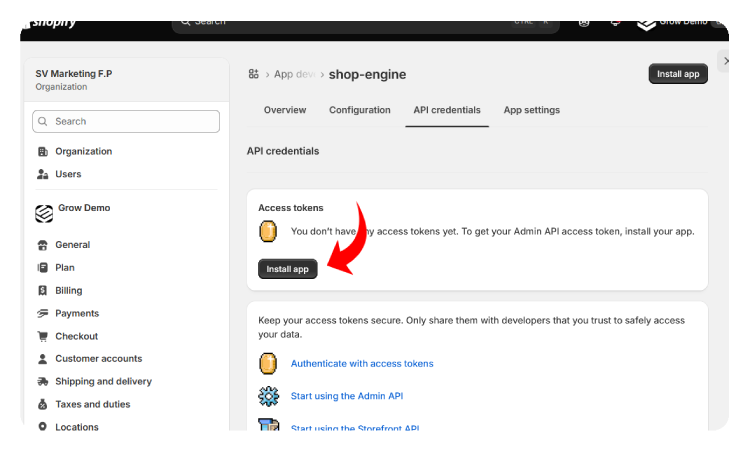750x452 pixels.
Task: Open the App settings tab
Action: point(531,110)
